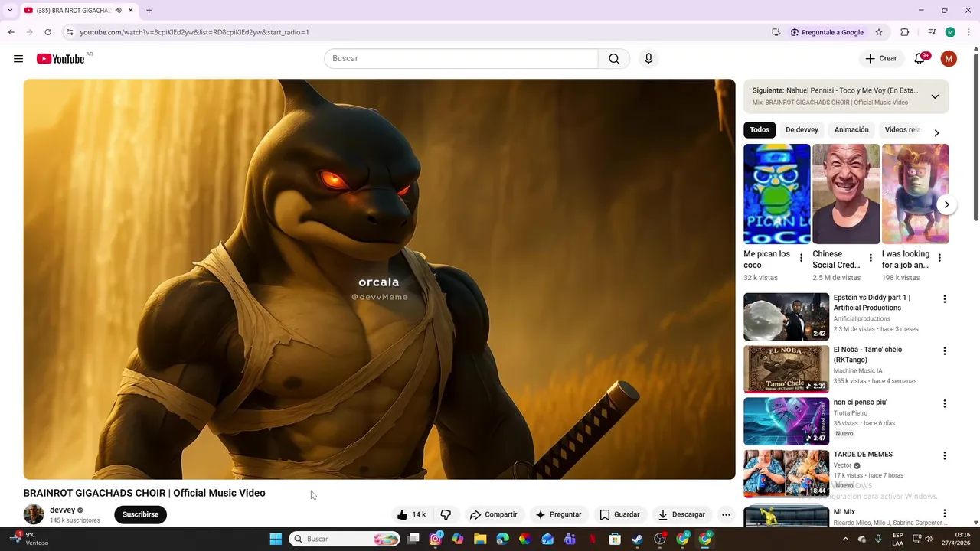Open I was looking for a job short
Image resolution: width=980 pixels, height=551 pixels.
tap(915, 194)
